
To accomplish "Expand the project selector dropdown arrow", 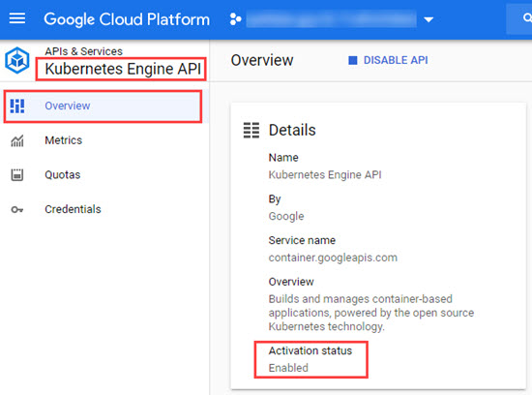I will point(429,19).
